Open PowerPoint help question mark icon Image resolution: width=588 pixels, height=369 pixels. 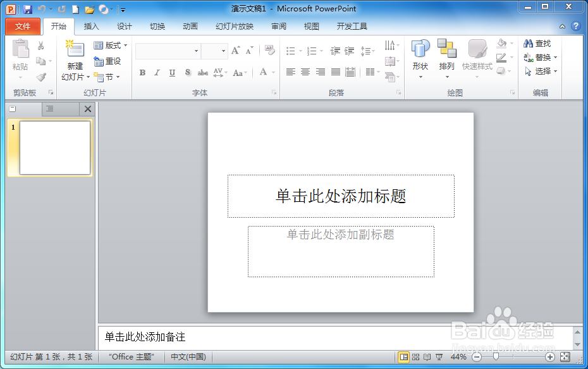575,27
